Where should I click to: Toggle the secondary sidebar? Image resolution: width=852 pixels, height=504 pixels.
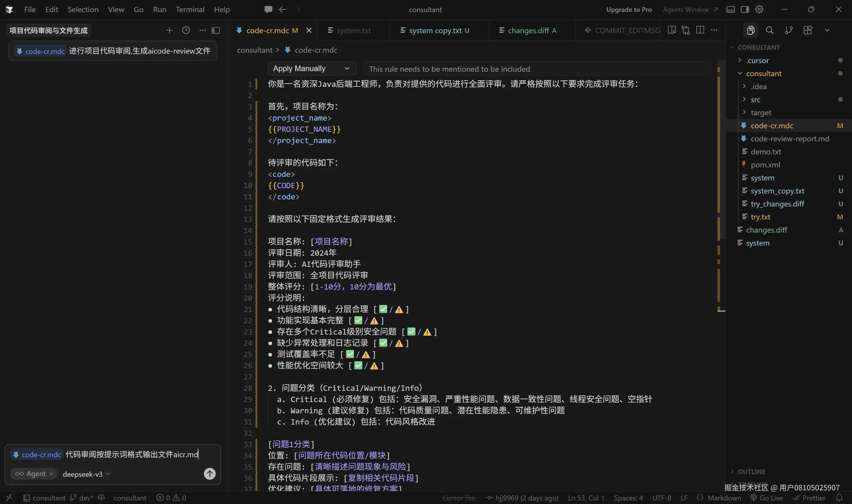click(745, 9)
